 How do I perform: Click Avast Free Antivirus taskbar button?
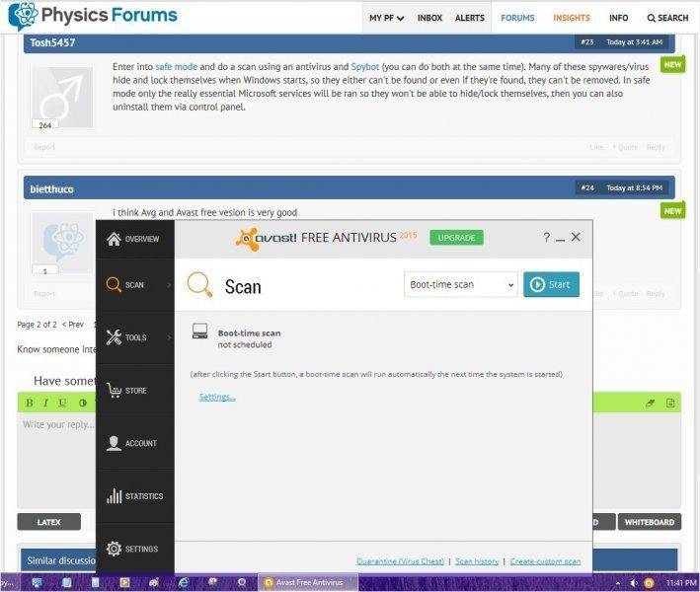(308, 583)
